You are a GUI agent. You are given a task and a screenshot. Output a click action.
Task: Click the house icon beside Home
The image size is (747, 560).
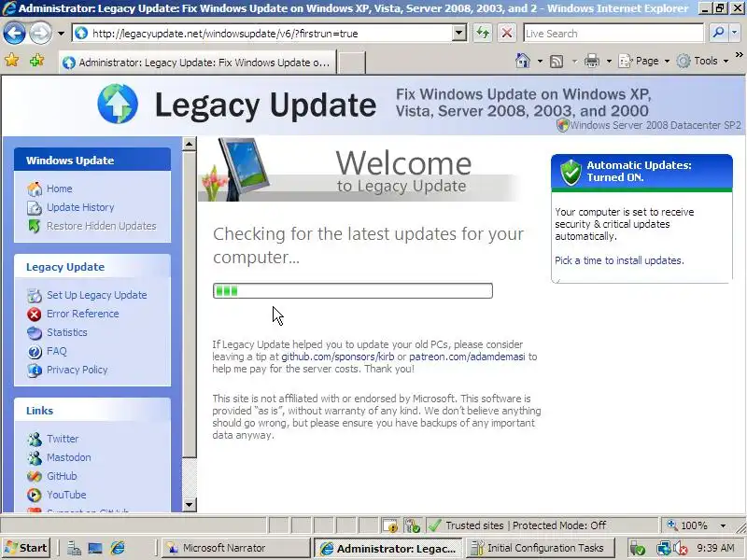pyautogui.click(x=35, y=189)
